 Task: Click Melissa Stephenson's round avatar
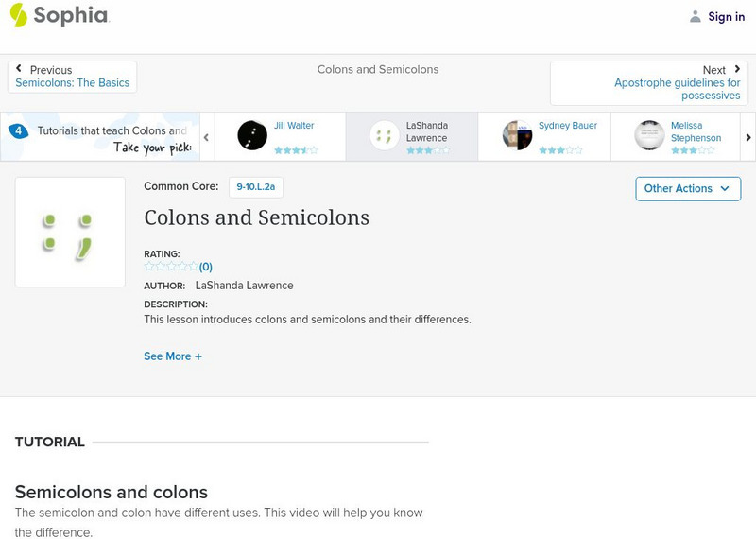pyautogui.click(x=649, y=135)
